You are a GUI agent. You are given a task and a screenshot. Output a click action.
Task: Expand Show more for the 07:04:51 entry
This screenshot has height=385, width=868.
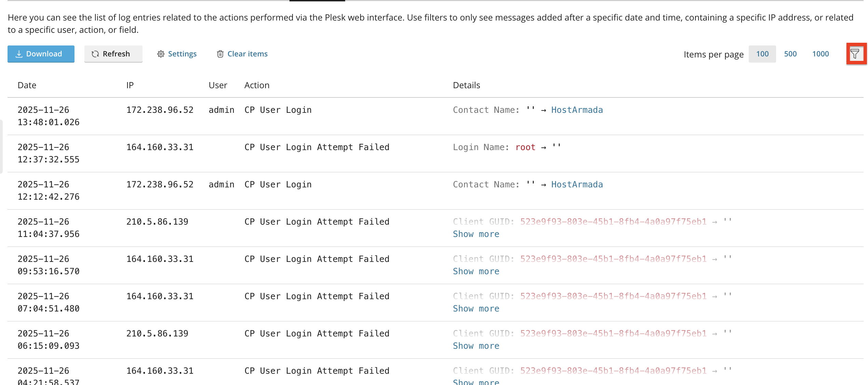point(476,308)
